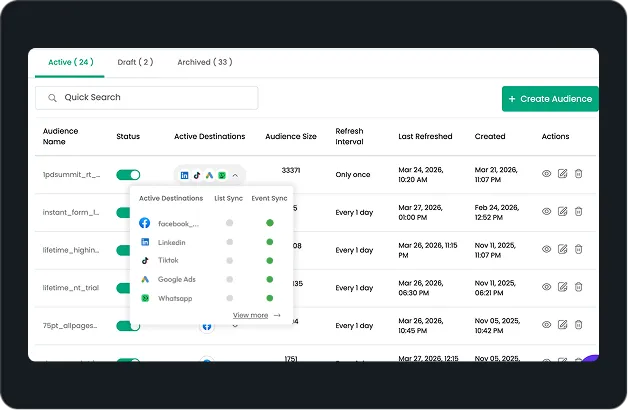Click the WhatsApp icon in destinations popup

(x=145, y=298)
